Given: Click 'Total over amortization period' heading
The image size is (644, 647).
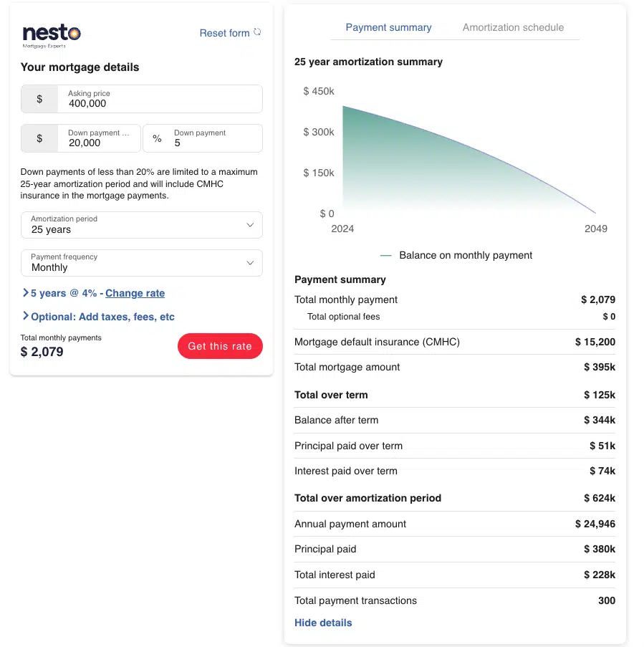Looking at the screenshot, I should click(367, 498).
